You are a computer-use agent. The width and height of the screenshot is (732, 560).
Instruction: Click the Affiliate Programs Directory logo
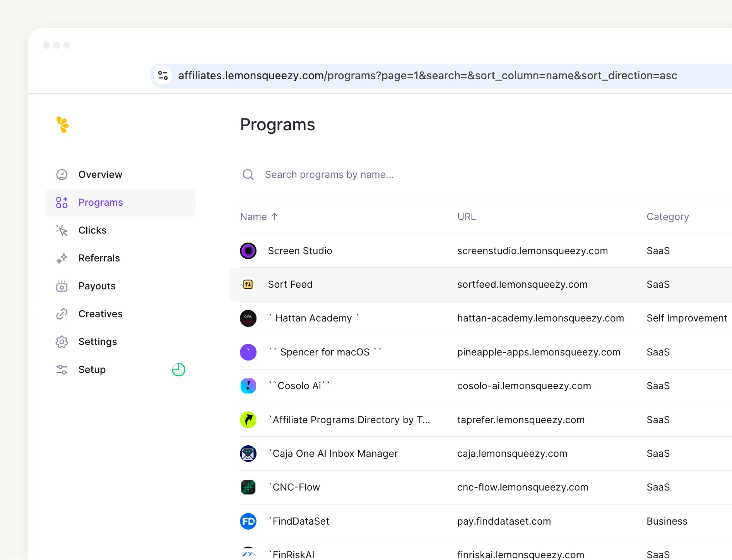pos(248,420)
